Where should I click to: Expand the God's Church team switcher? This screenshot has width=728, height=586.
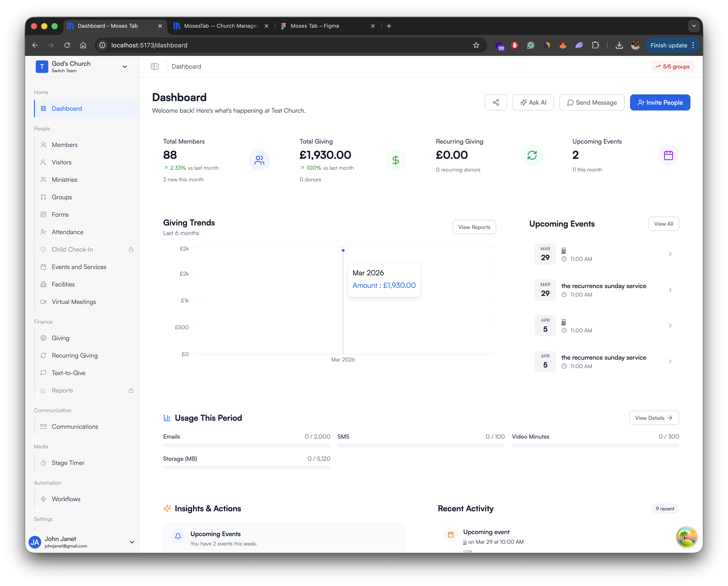(125, 66)
